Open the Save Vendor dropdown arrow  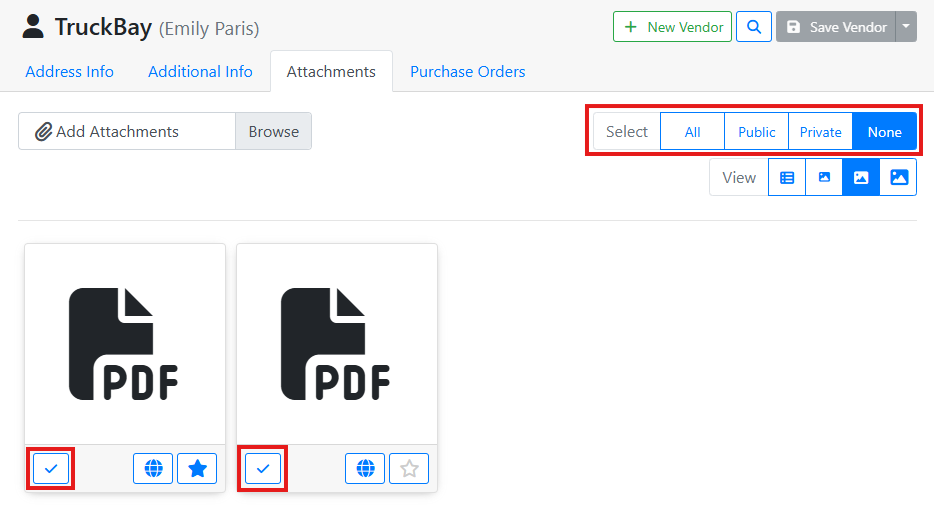(x=906, y=27)
